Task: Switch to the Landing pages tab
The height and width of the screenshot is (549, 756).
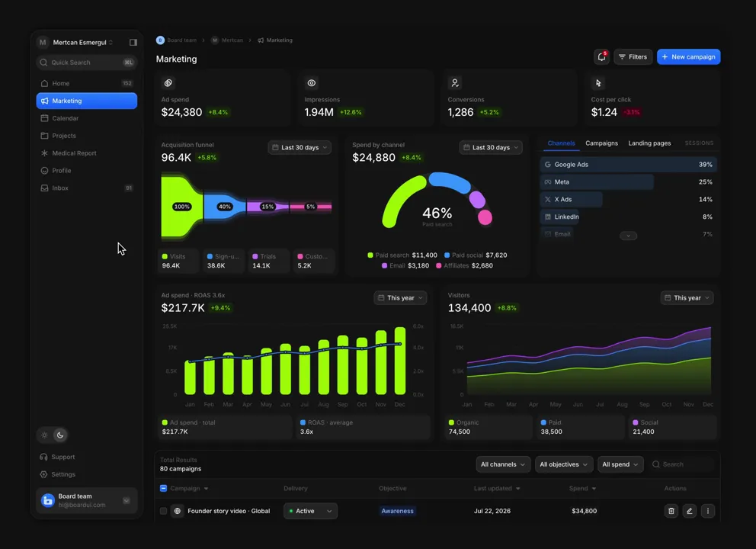Action: tap(649, 143)
